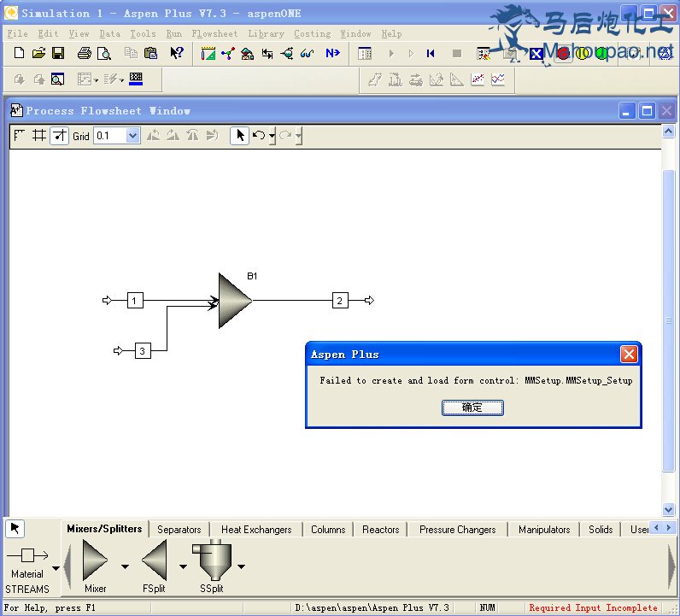Switch to the Heat Exchangers tab
The width and height of the screenshot is (680, 616).
pos(256,530)
